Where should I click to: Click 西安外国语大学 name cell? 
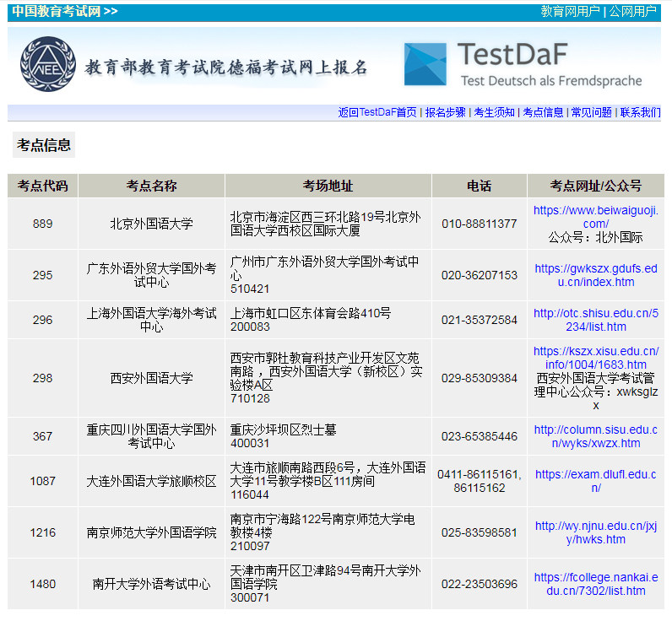pos(151,378)
